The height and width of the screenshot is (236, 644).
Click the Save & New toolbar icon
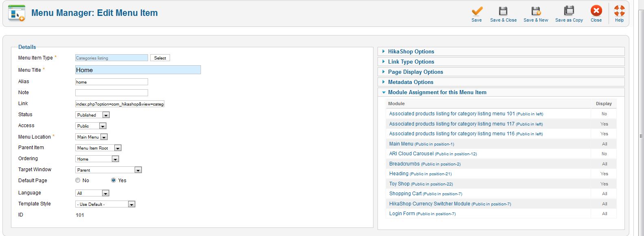pyautogui.click(x=536, y=11)
